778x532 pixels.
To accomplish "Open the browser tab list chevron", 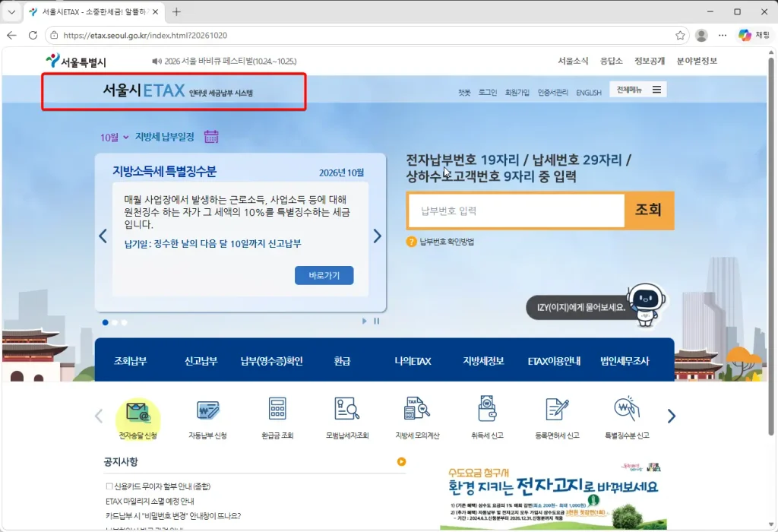I will click(x=11, y=12).
